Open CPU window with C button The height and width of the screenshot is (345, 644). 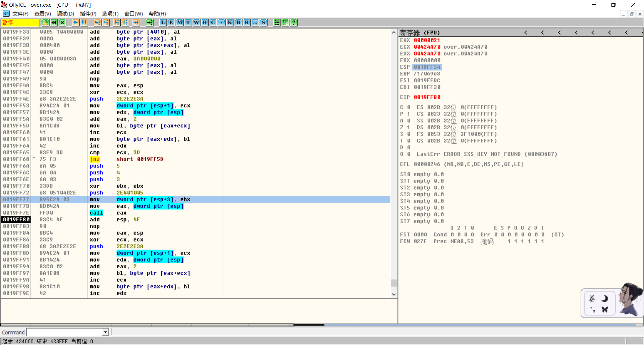tap(213, 22)
